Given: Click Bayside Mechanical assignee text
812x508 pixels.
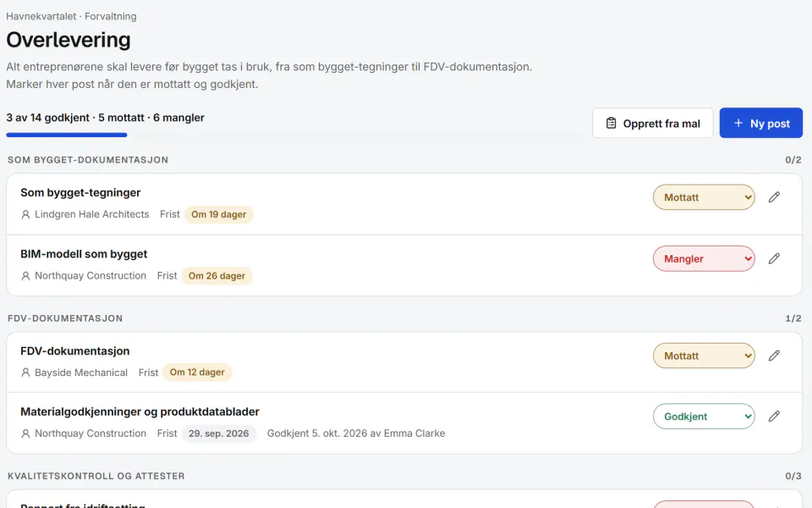Looking at the screenshot, I should coord(81,373).
